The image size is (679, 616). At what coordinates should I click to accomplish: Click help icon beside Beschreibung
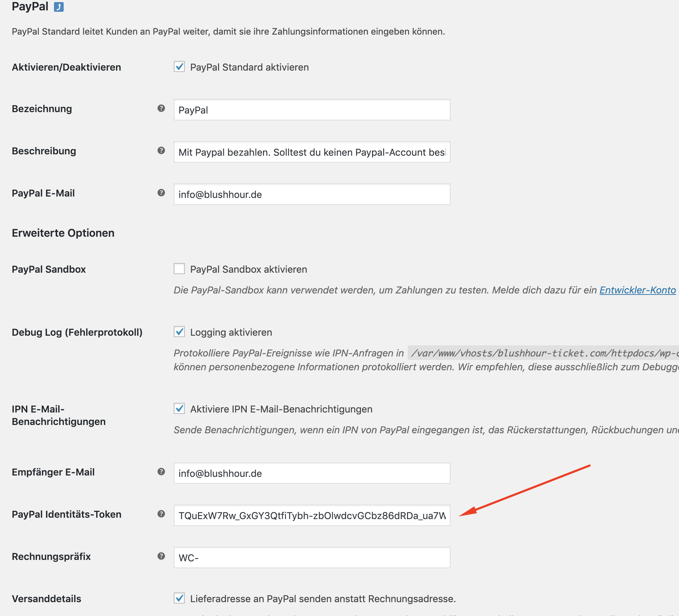pos(161,151)
